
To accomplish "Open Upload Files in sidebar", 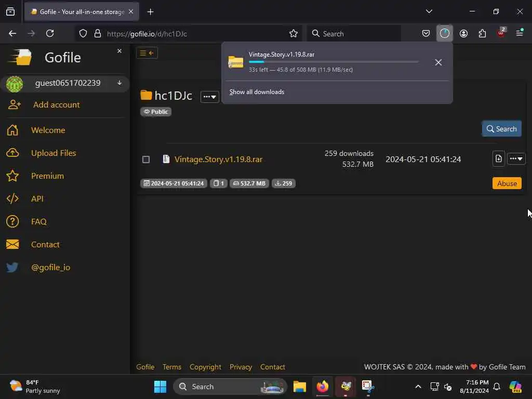I will [54, 153].
